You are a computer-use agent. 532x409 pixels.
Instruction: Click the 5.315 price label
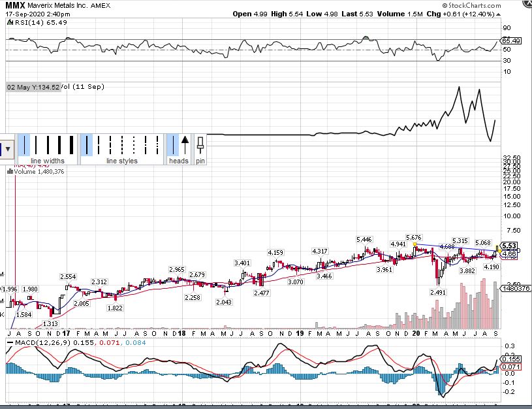click(460, 241)
